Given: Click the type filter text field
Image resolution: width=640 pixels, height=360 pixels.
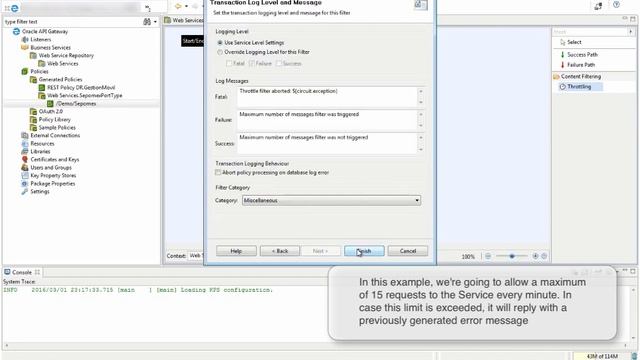Looking at the screenshot, I should [71, 22].
